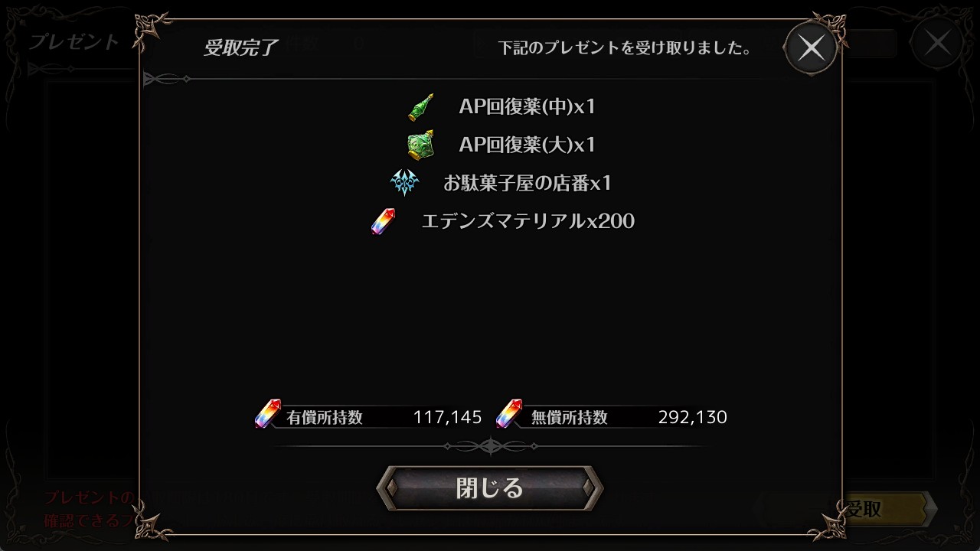980x551 pixels.
Task: Close the 受取完了 dialog with the X
Action: tap(811, 48)
